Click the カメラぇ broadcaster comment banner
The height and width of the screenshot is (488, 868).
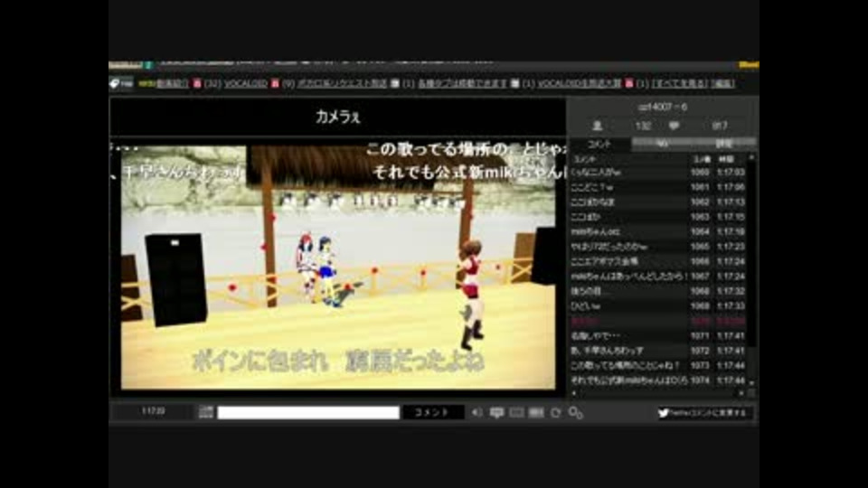(x=337, y=117)
